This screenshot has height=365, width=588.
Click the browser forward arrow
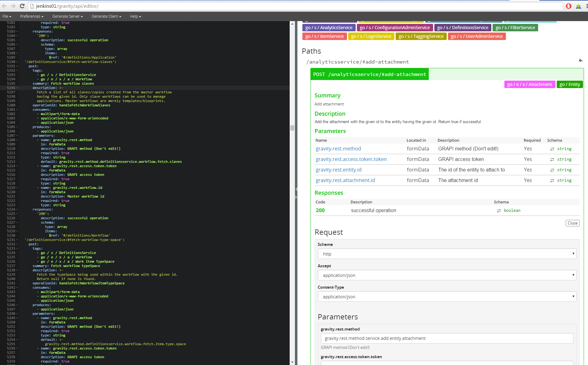[x=13, y=6]
